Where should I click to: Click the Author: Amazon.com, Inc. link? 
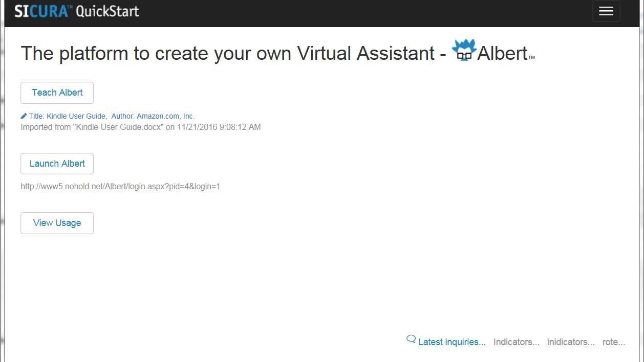pyautogui.click(x=153, y=116)
